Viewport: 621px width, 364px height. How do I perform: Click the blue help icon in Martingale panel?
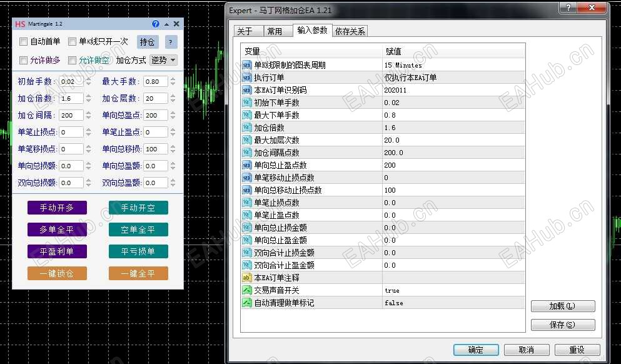[156, 24]
